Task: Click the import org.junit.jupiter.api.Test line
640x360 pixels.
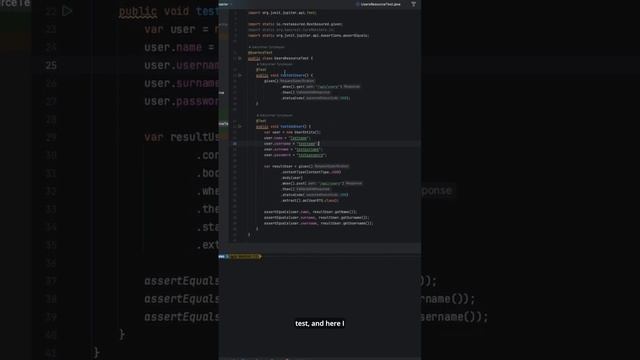Action: pos(282,13)
